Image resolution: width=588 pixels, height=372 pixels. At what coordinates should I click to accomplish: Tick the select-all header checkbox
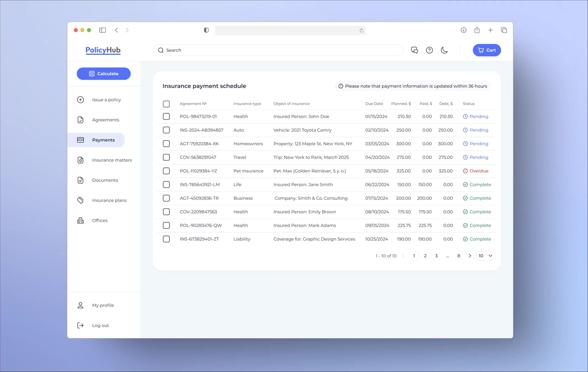click(166, 104)
